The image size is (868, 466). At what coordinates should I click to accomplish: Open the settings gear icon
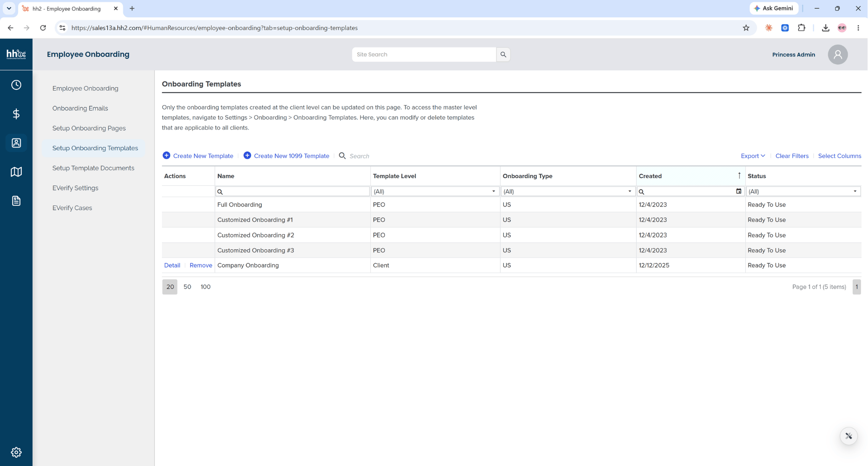[x=16, y=452]
